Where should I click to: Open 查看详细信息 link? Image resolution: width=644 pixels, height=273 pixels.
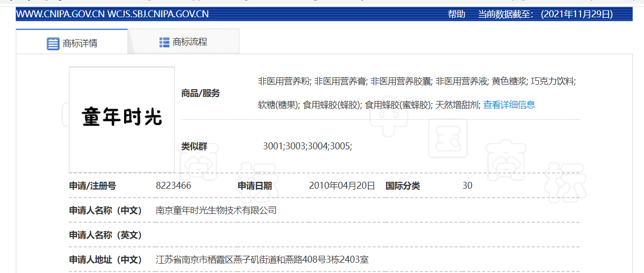tap(509, 104)
